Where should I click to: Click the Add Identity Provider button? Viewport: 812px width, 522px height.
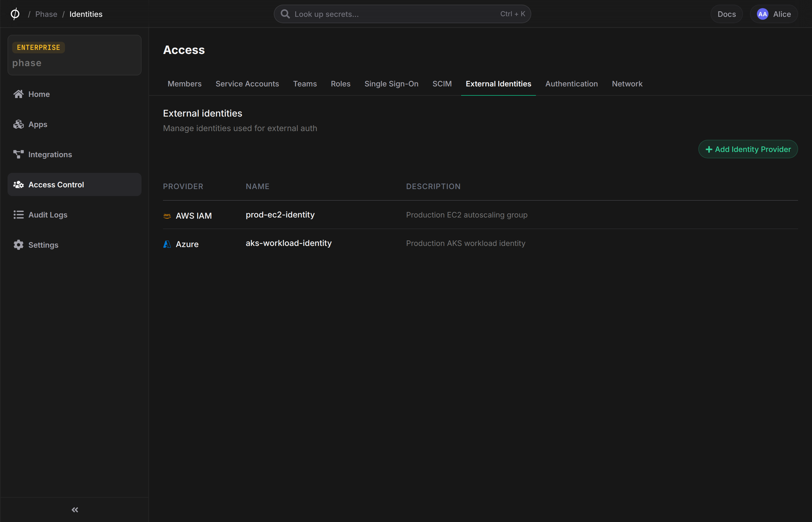pos(748,149)
